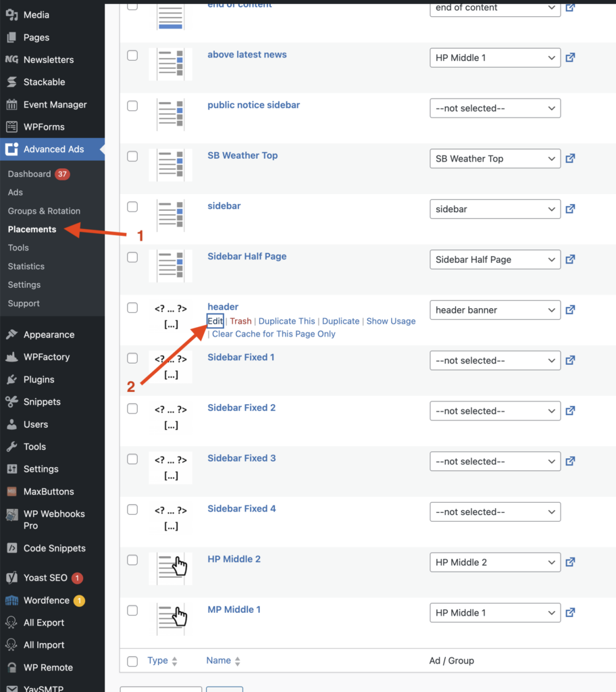
Task: Select the checkbox for SB Weather Top
Action: pos(132,156)
